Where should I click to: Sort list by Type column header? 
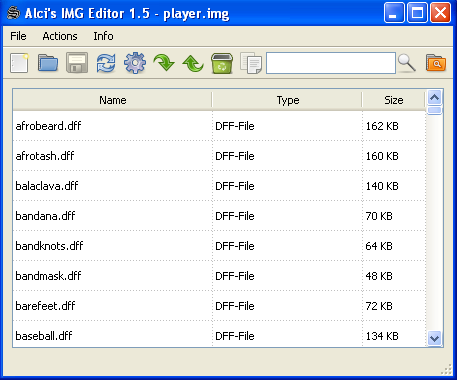[287, 100]
